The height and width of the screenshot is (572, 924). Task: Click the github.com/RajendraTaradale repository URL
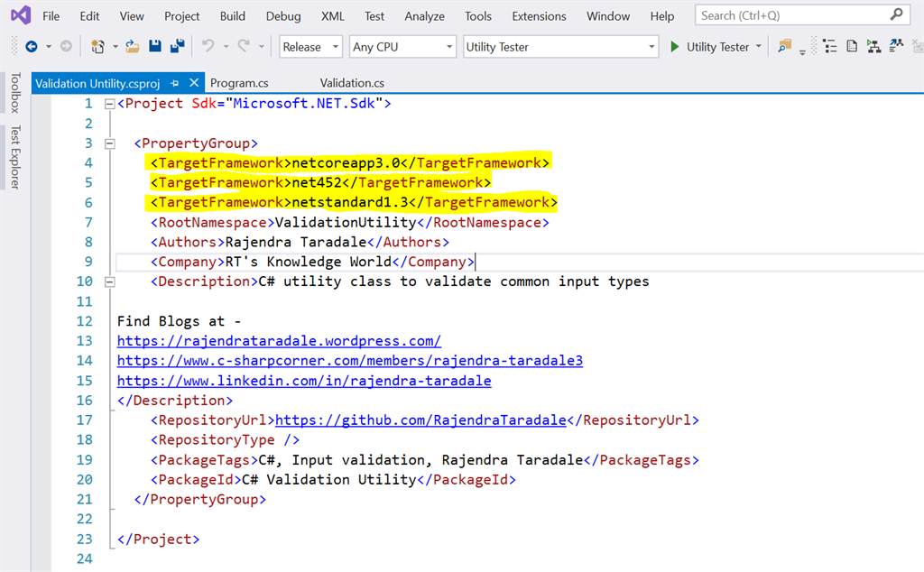[x=420, y=420]
